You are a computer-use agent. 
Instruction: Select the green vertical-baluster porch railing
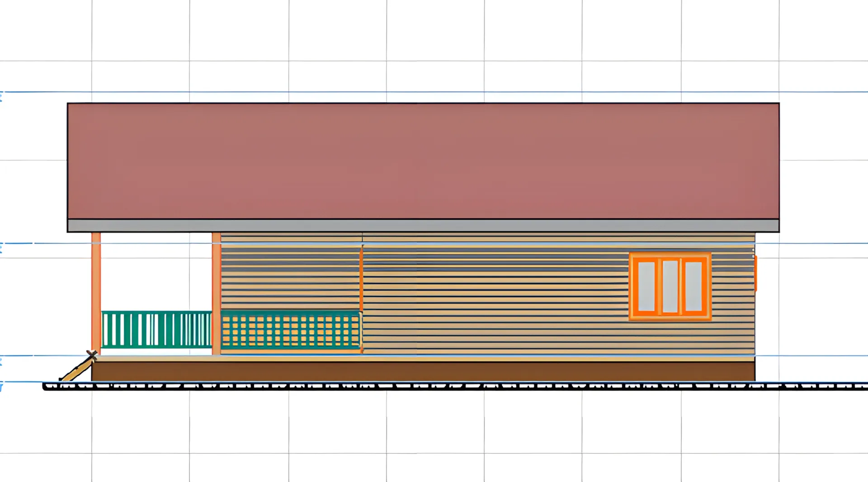pos(156,330)
